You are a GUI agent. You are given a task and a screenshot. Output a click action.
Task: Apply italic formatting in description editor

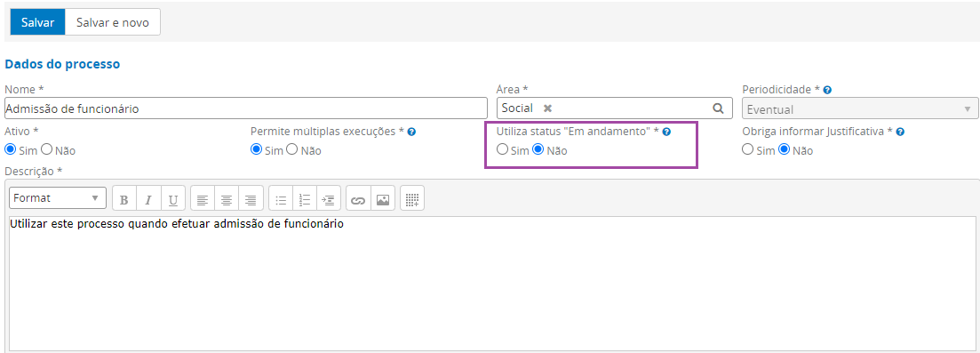(148, 200)
